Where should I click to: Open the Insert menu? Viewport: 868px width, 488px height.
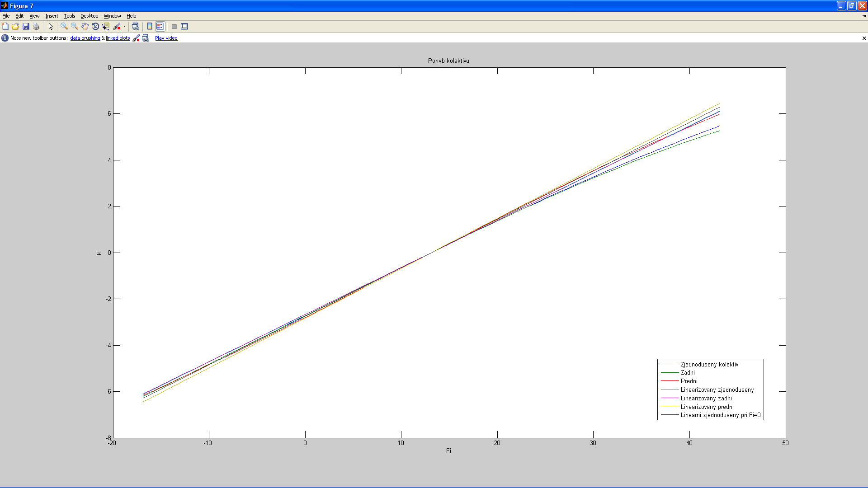[x=52, y=16]
